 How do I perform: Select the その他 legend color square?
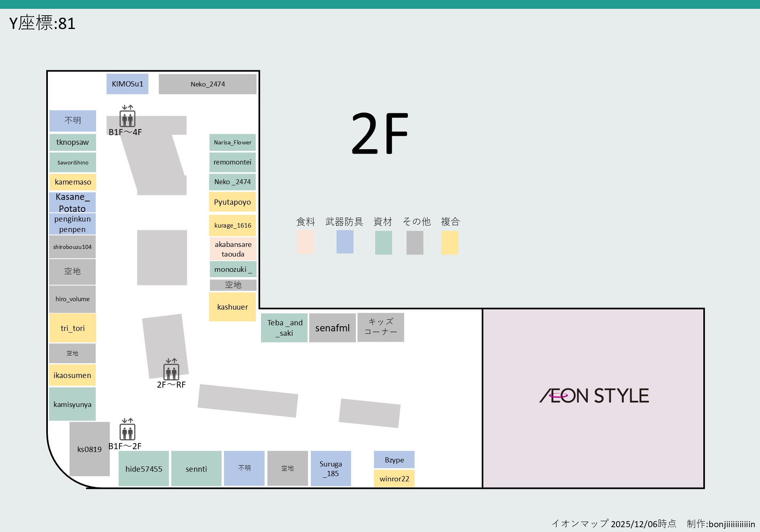(415, 242)
